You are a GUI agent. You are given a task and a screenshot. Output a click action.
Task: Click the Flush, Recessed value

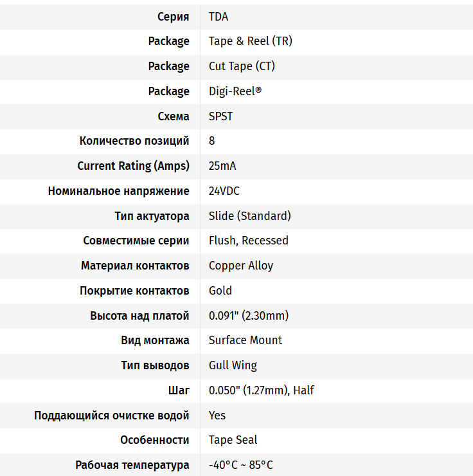click(x=249, y=241)
